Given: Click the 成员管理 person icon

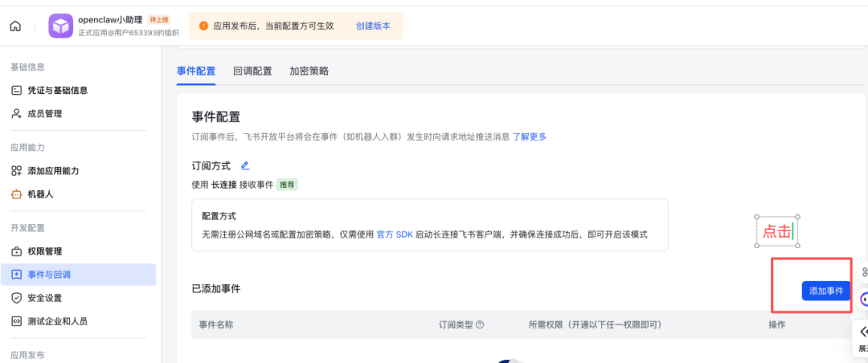Looking at the screenshot, I should click(17, 113).
